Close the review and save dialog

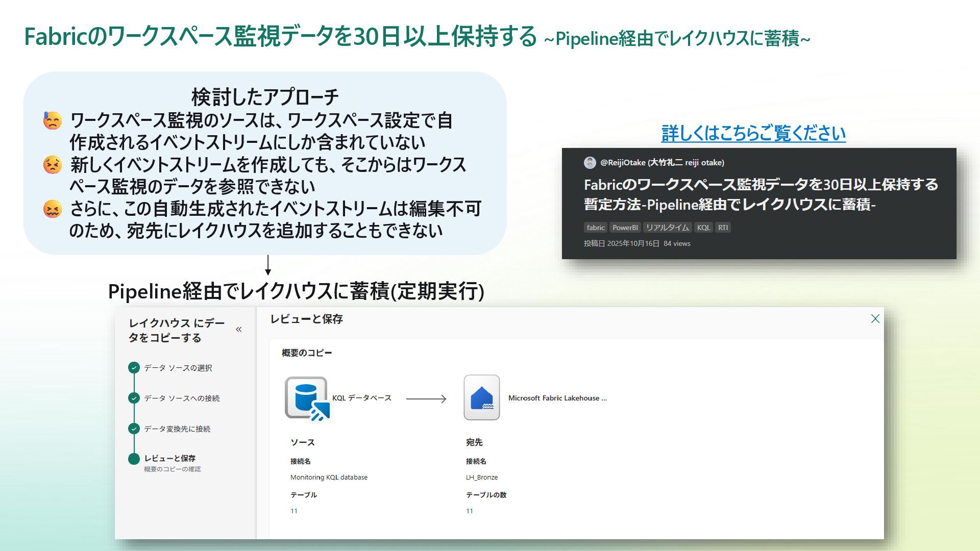pyautogui.click(x=875, y=319)
